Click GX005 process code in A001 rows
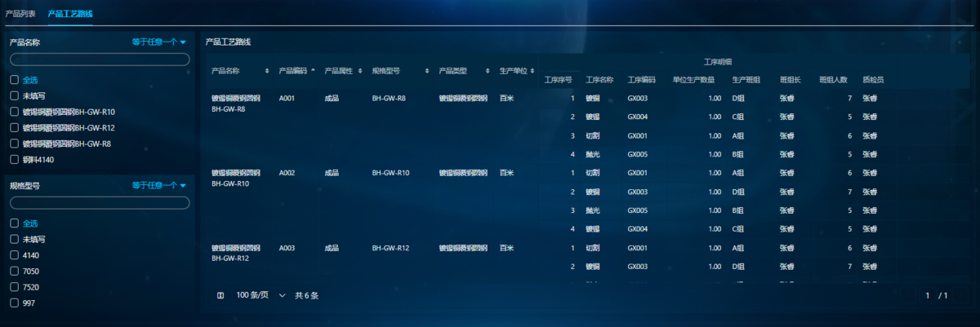Screen dimensions: 980x327 click(x=638, y=154)
